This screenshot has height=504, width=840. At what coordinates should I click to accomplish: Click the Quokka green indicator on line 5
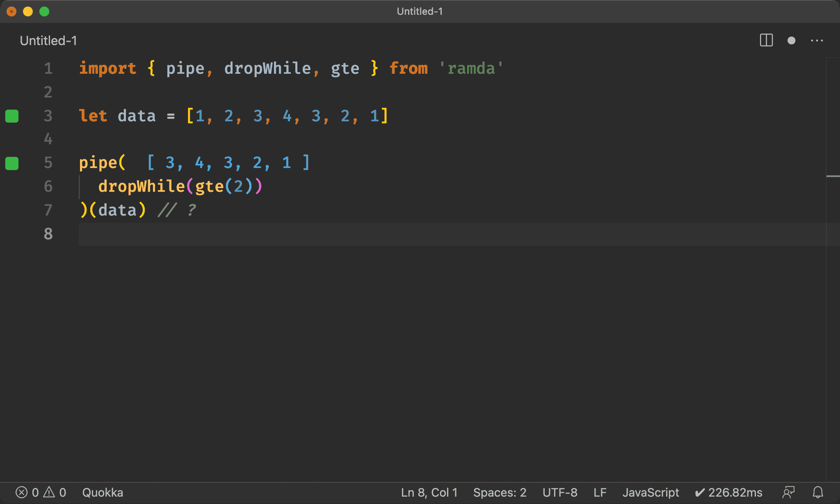[x=12, y=163]
